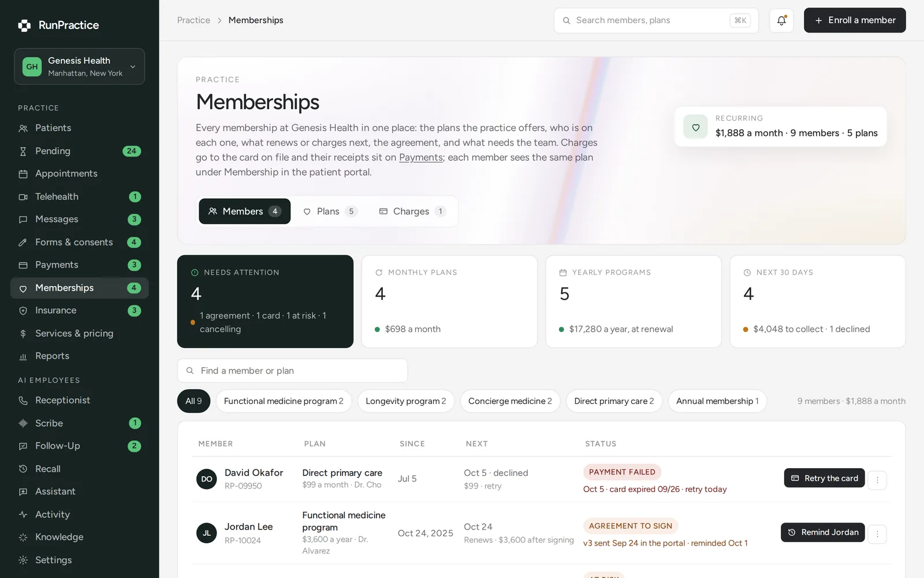Image resolution: width=924 pixels, height=578 pixels.
Task: Expand the Genesis Health practice switcher
Action: click(x=80, y=66)
